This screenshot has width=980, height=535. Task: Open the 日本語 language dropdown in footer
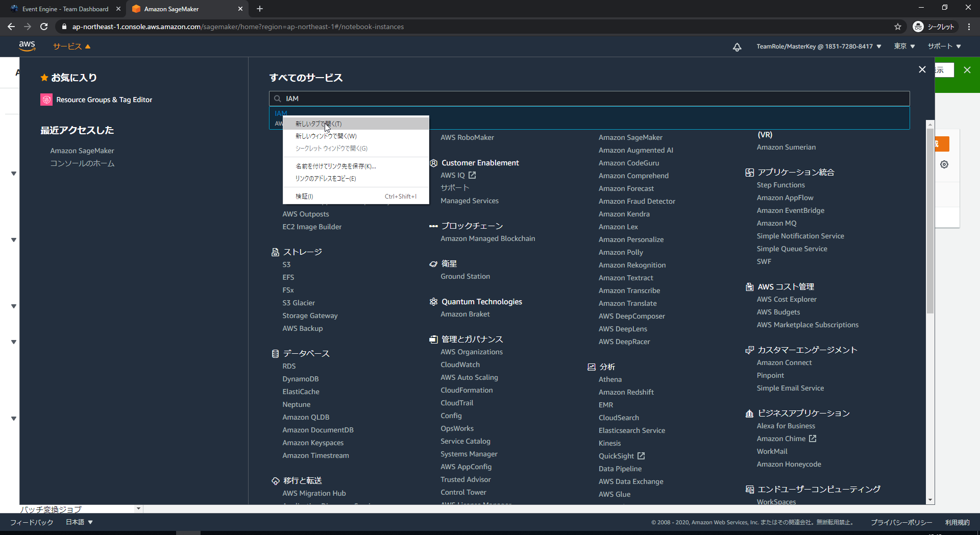[79, 522]
